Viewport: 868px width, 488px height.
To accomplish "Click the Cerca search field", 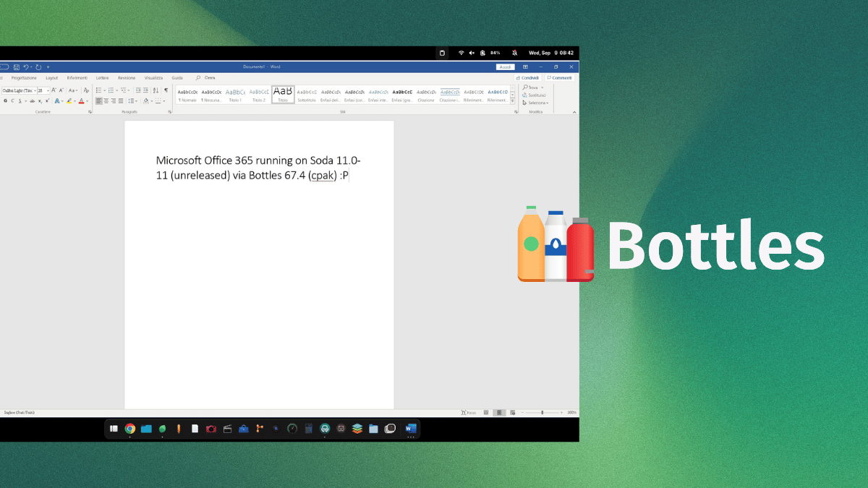I will 205,78.
